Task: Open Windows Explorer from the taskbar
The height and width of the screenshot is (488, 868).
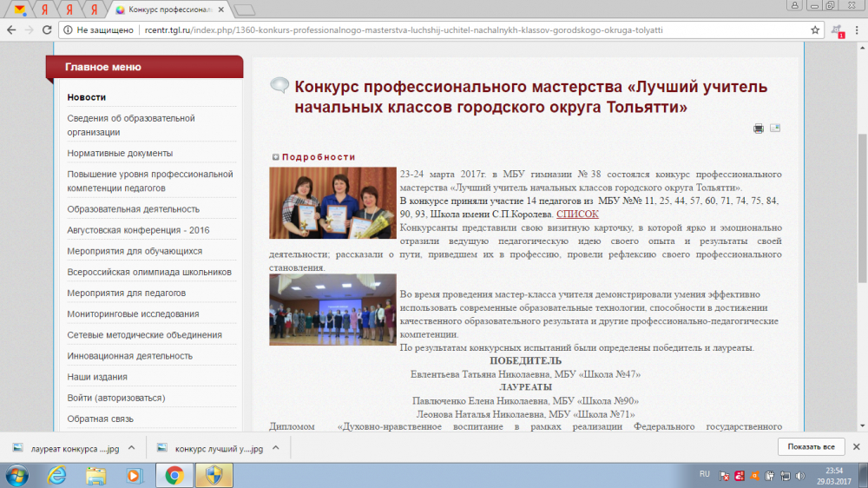Action: (95, 475)
